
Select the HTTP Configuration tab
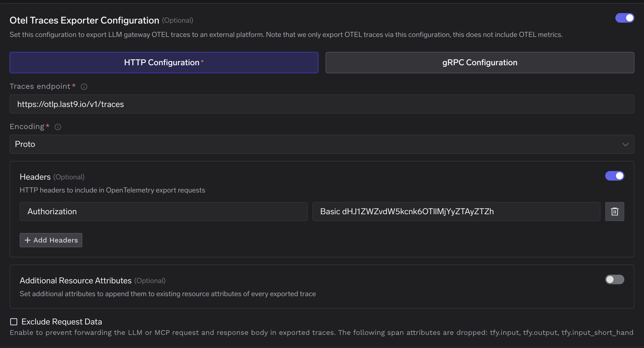click(x=163, y=62)
